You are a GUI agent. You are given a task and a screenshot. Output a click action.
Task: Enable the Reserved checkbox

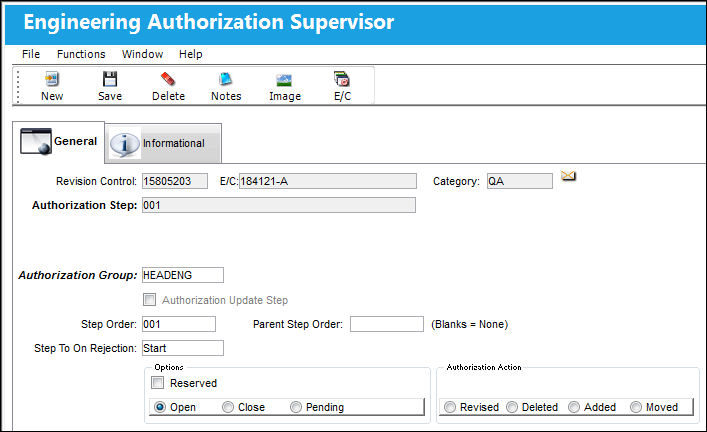coord(157,383)
